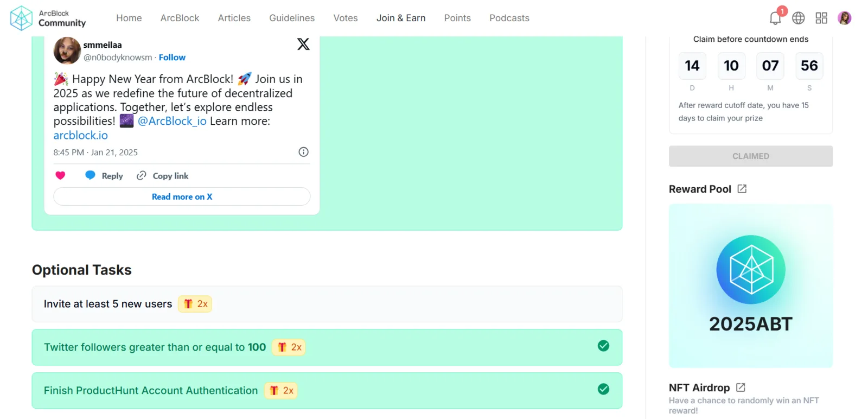Click the Claim before countdown ends text

(751, 39)
